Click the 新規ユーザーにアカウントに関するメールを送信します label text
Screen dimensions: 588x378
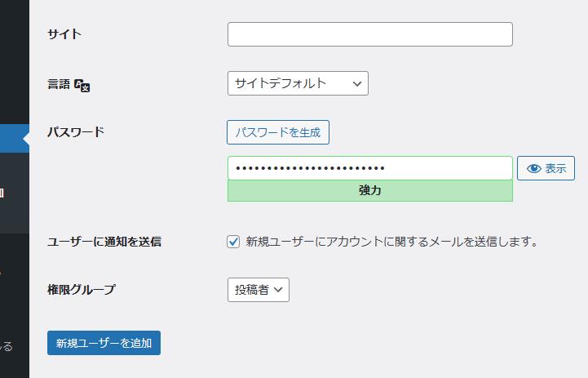click(x=391, y=242)
